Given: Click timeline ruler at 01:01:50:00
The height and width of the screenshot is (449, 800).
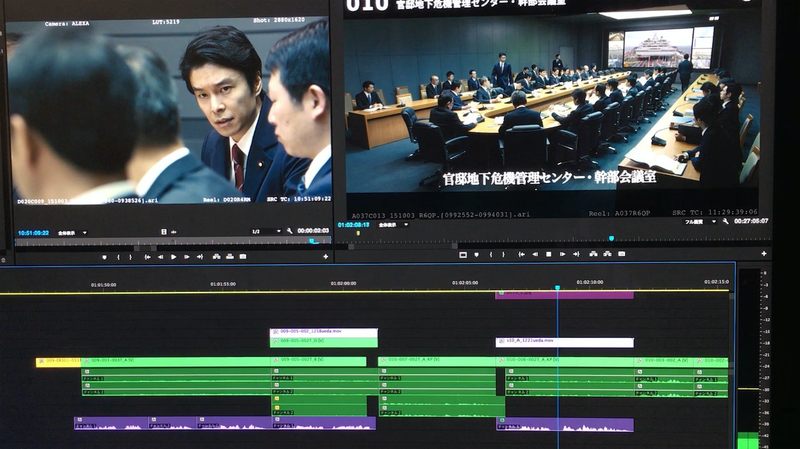Looking at the screenshot, I should tap(104, 285).
